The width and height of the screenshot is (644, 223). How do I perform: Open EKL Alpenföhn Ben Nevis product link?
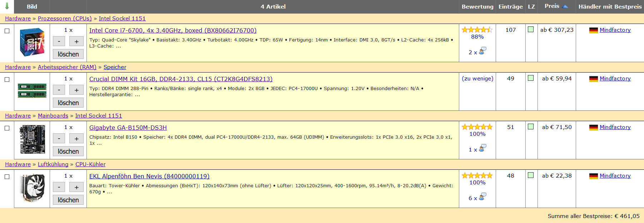[149, 176]
